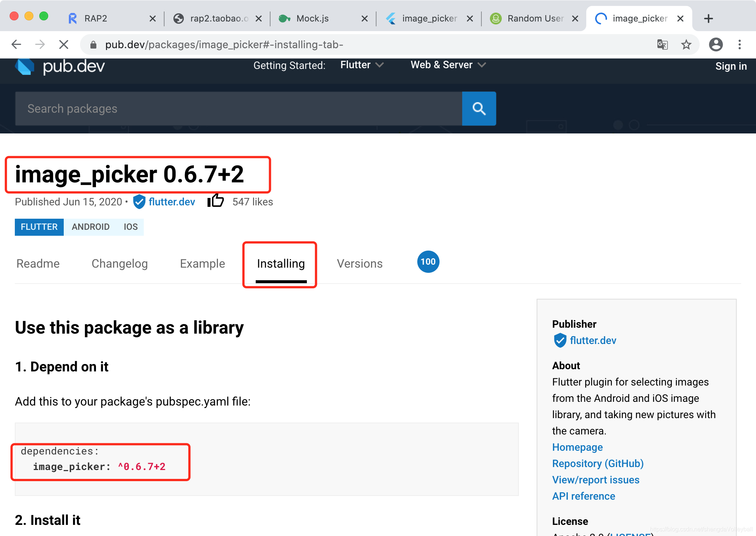The height and width of the screenshot is (536, 756).
Task: Click the thumbs-up like icon
Action: [x=215, y=201]
